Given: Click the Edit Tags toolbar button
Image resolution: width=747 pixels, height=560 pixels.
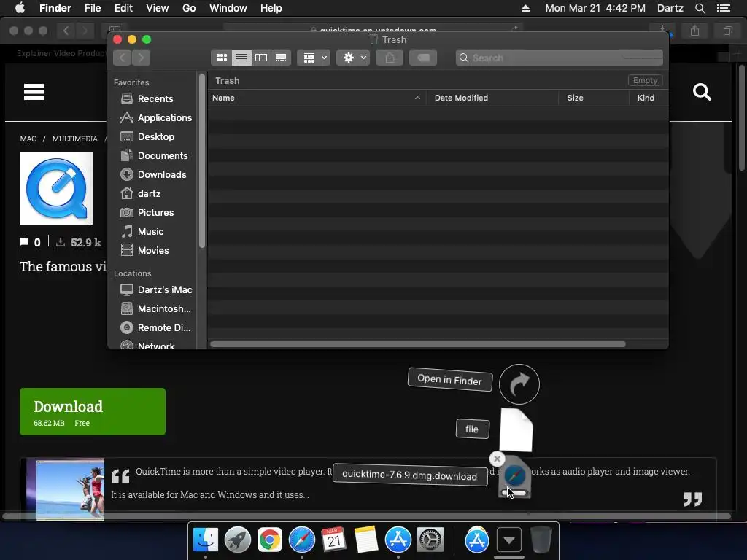Looking at the screenshot, I should (423, 58).
